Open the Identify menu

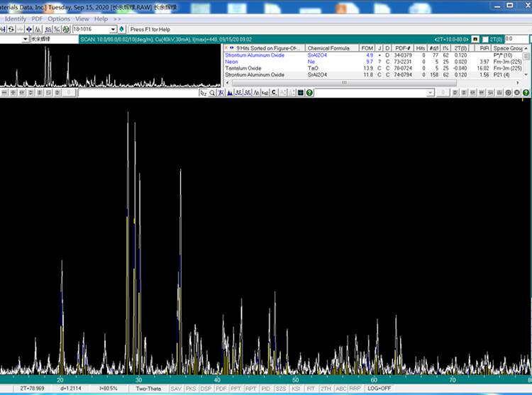[16, 18]
